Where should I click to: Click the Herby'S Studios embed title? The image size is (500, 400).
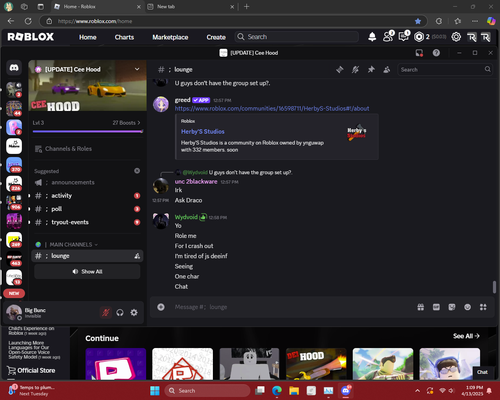pyautogui.click(x=203, y=132)
